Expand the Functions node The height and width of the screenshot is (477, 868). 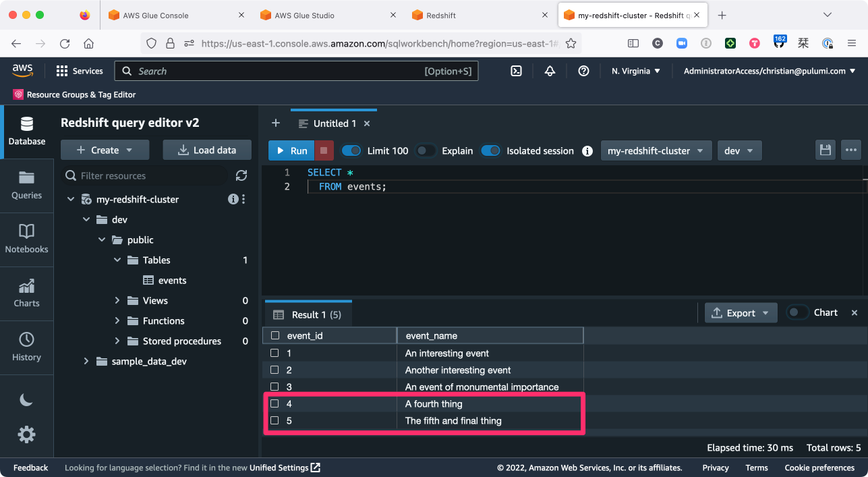click(117, 320)
